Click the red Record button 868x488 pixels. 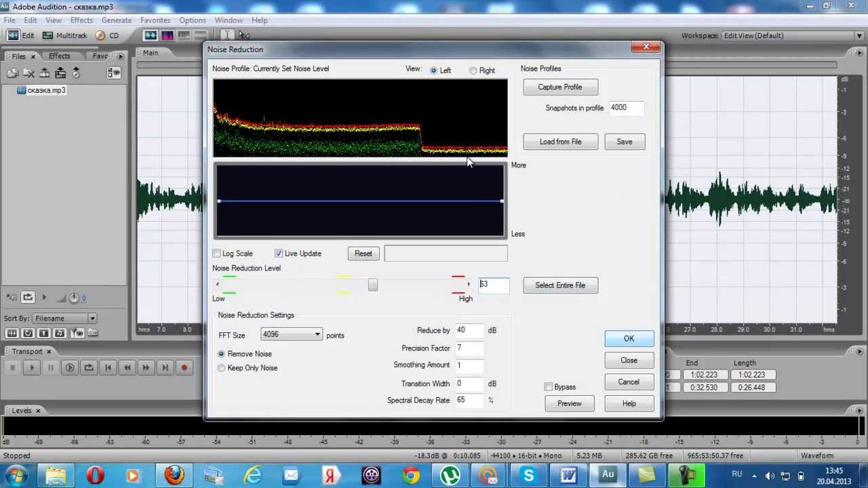point(183,367)
